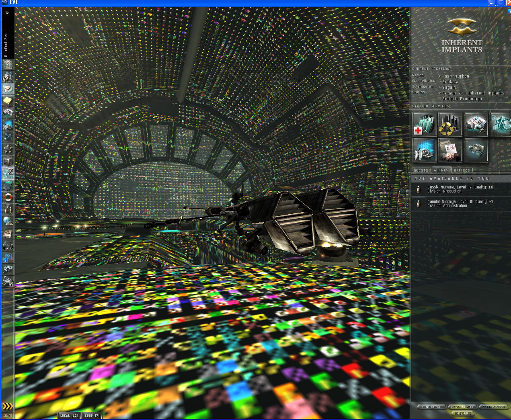511x420 pixels.
Task: Open the Fitting station service icon
Action: pyautogui.click(x=501, y=124)
